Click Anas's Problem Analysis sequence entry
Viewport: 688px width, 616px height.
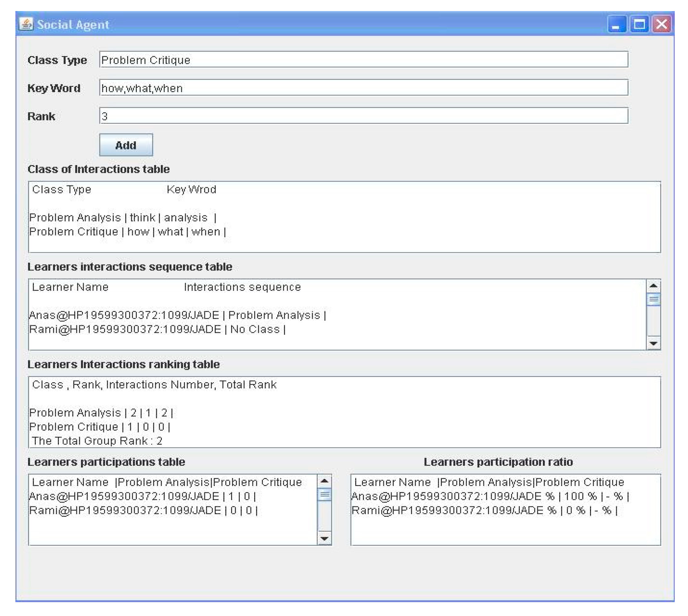(177, 315)
